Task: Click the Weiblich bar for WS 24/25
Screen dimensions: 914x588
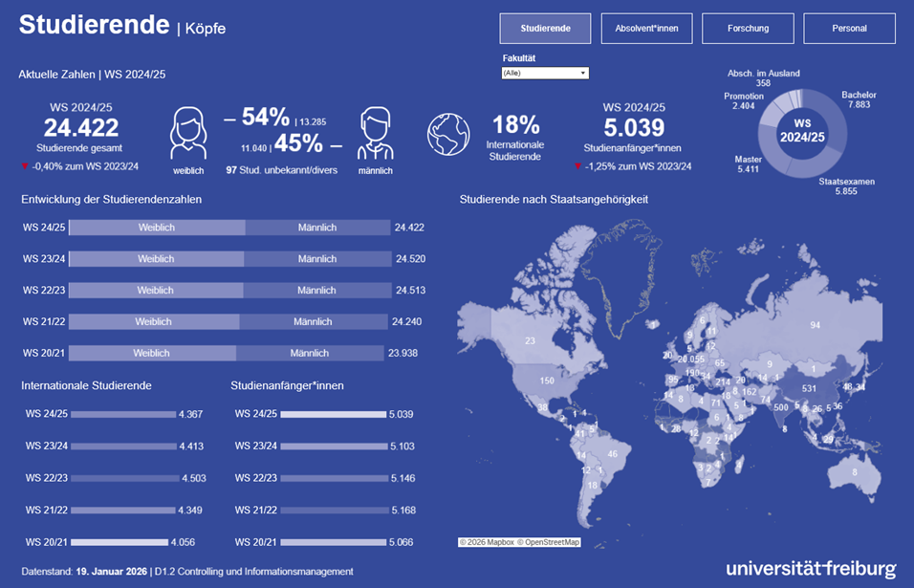Action: pos(157,228)
